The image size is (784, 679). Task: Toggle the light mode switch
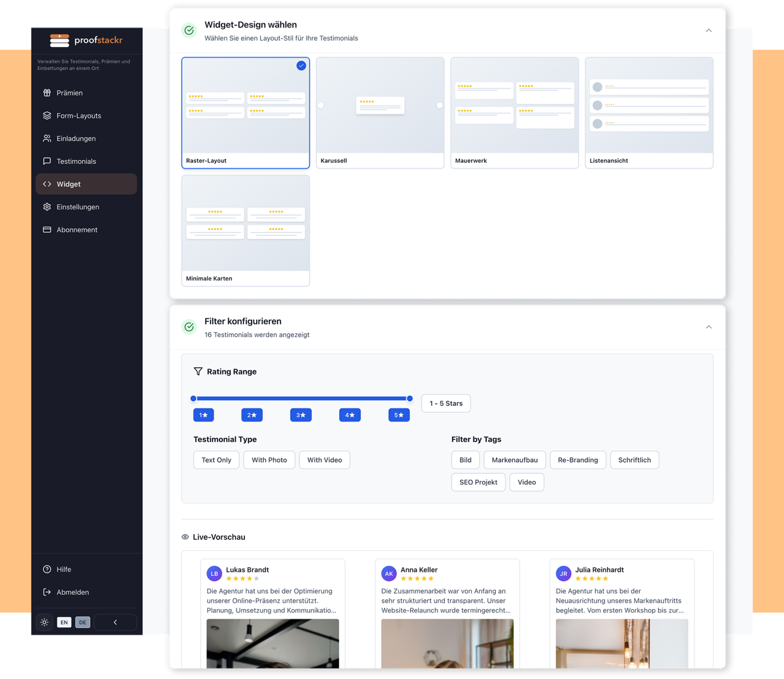point(44,622)
